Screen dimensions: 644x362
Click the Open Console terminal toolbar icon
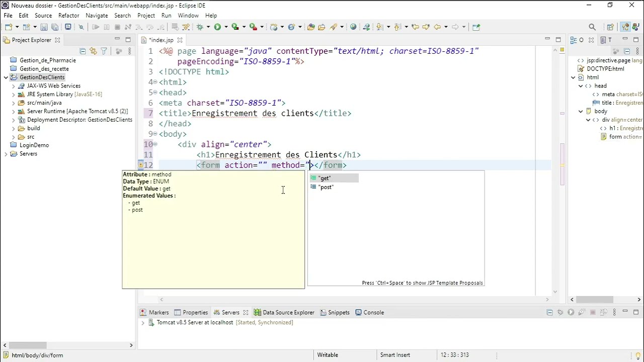click(68, 27)
